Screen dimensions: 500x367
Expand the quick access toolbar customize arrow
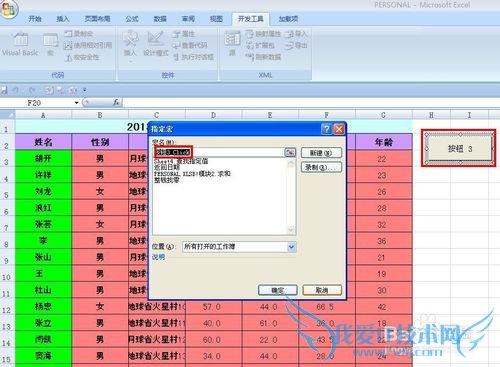point(85,90)
